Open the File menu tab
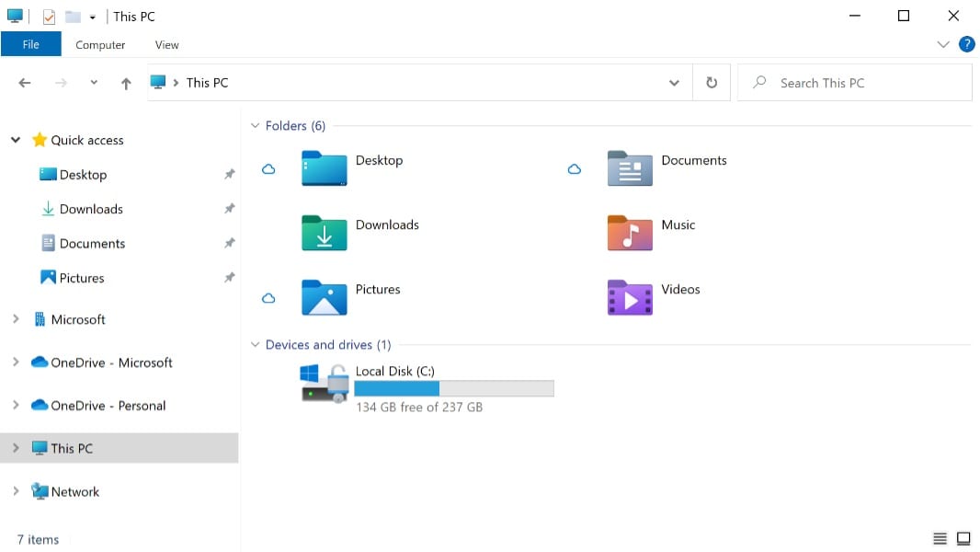980x552 pixels. point(30,44)
